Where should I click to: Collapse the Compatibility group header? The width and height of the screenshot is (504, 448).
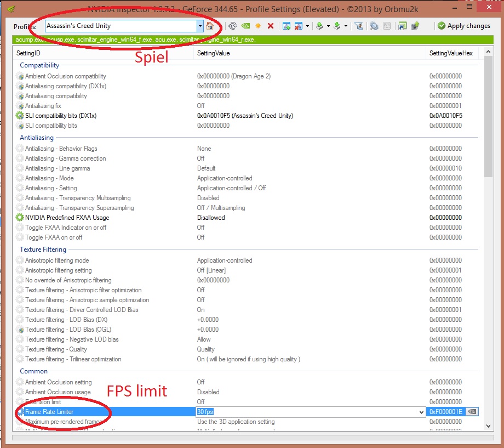click(x=39, y=65)
